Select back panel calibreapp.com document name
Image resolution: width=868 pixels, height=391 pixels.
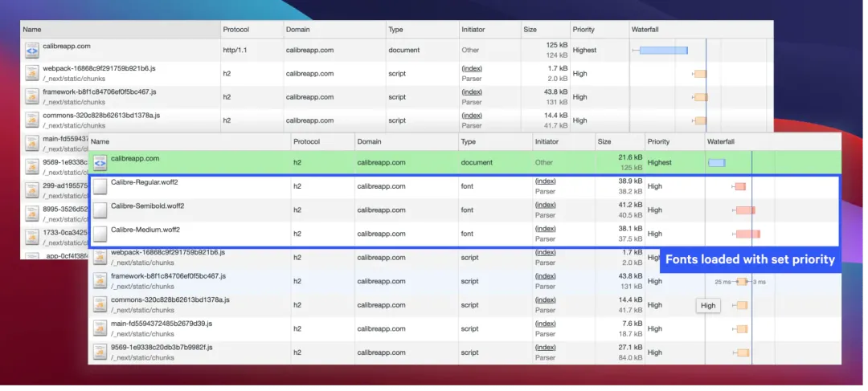[x=67, y=47]
